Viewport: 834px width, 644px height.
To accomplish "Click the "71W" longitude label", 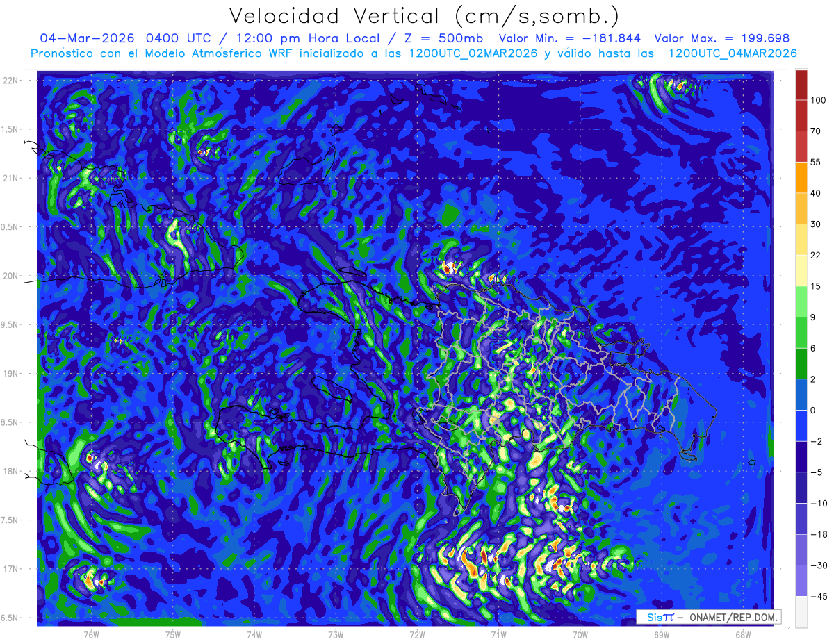I will (x=498, y=634).
